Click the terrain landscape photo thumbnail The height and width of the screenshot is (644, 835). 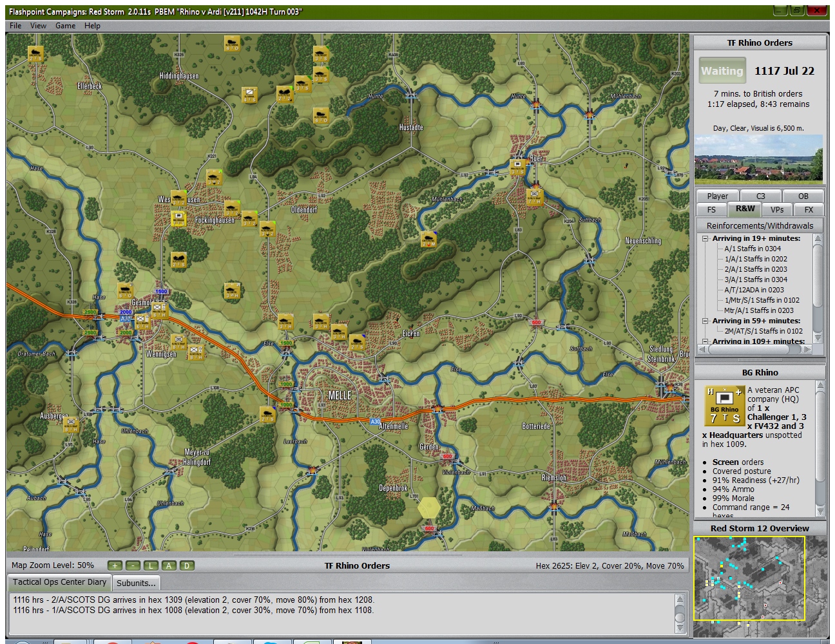[x=758, y=158]
